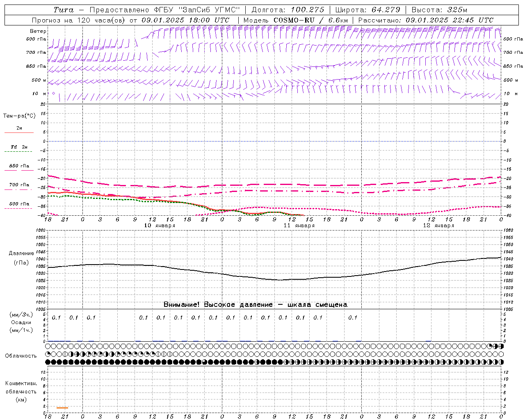Click the "Давление" pressure panel label
The width and height of the screenshot is (525, 420).
21,253
